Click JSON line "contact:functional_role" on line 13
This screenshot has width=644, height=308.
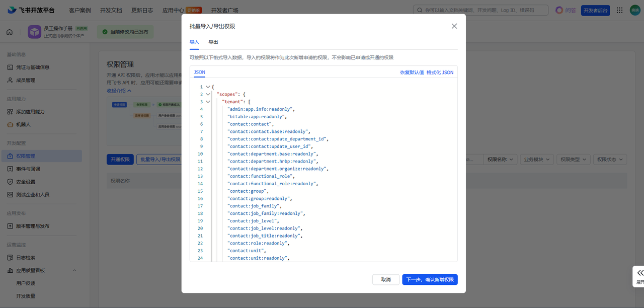click(x=261, y=176)
